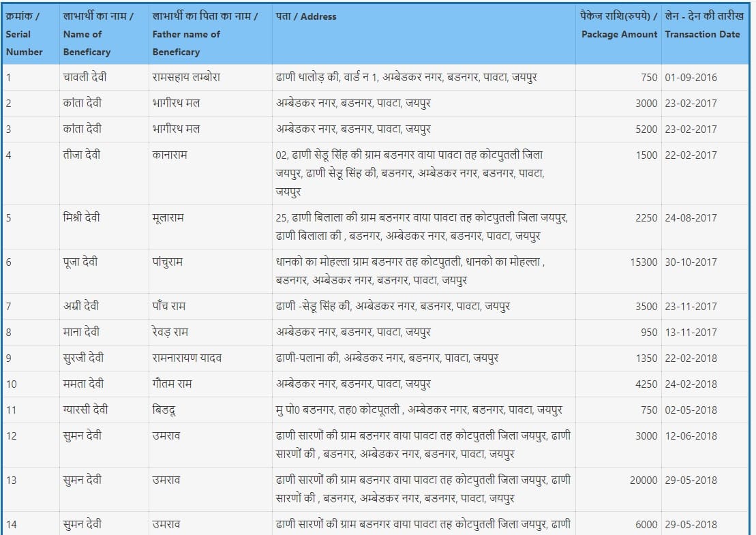Click father name रामनारायण यादव
This screenshot has height=535, width=756.
(x=187, y=358)
